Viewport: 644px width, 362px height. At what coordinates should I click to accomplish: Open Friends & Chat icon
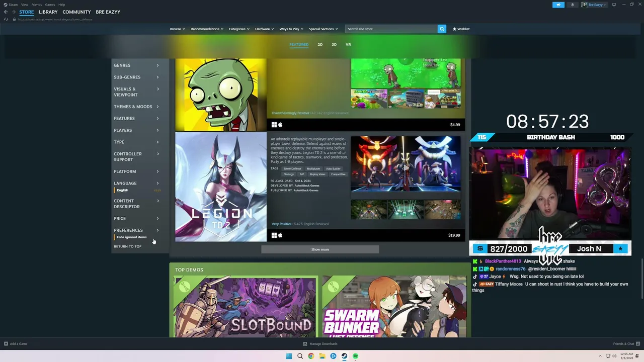[638, 344]
